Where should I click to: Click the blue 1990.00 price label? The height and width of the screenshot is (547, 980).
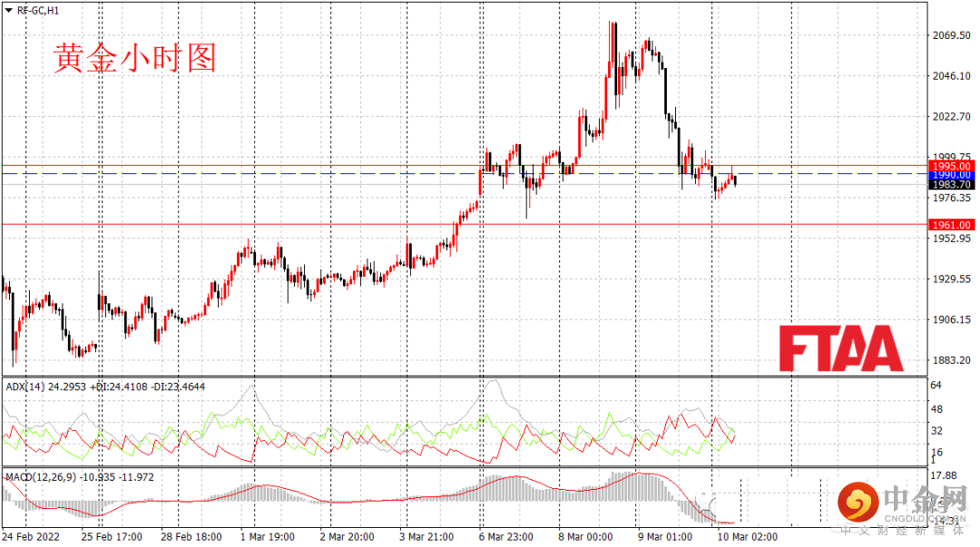[x=952, y=175]
